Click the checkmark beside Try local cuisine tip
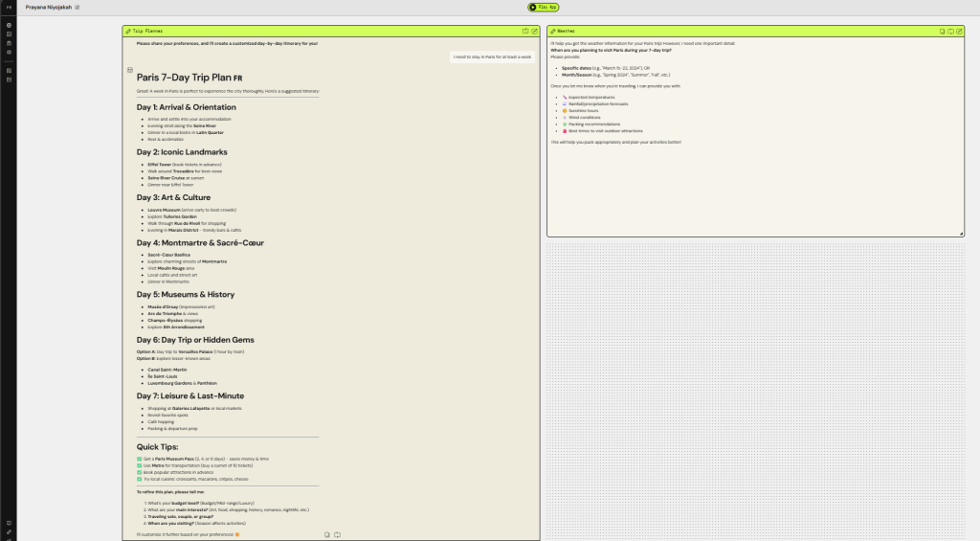 point(139,478)
